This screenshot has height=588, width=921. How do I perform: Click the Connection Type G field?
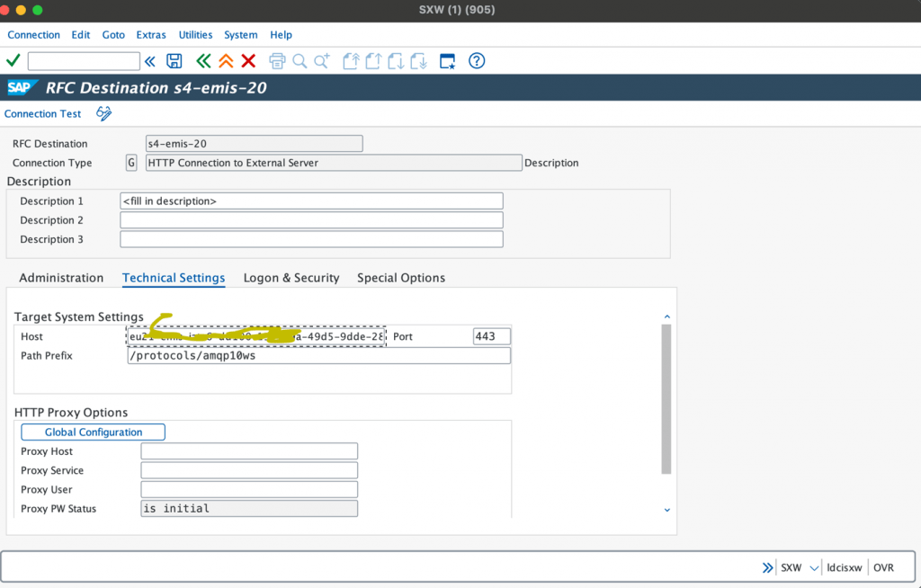click(x=131, y=163)
